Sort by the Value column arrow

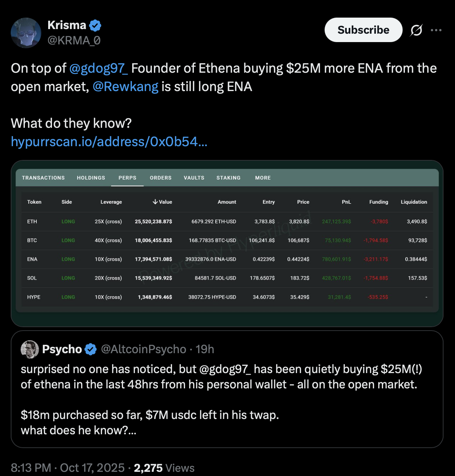coord(155,202)
